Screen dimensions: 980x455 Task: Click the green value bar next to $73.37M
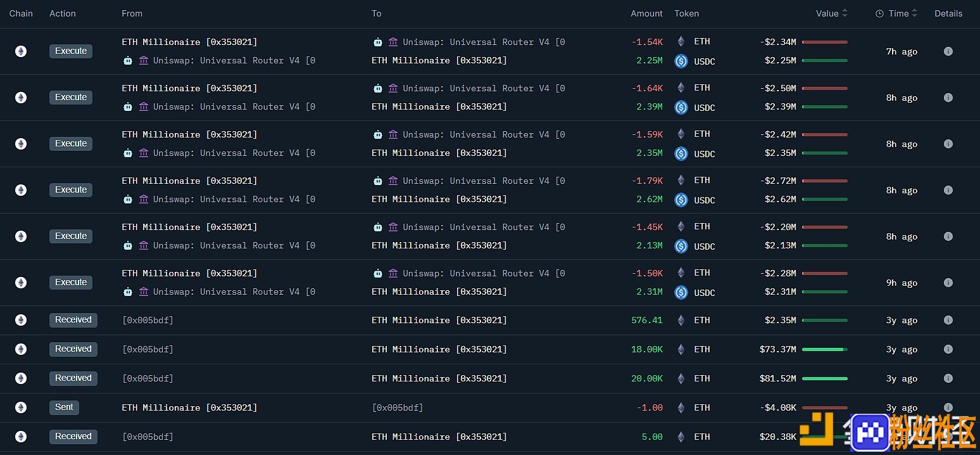tap(824, 349)
